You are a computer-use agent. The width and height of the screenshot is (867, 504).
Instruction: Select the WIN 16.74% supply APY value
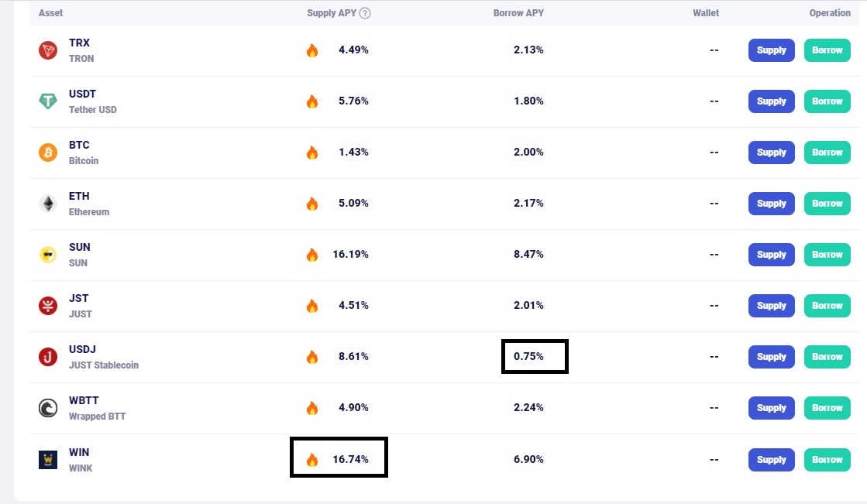pos(350,459)
